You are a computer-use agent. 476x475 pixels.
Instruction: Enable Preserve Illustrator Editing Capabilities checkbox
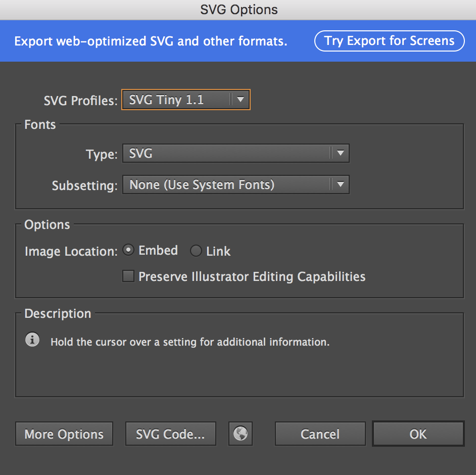tap(128, 276)
